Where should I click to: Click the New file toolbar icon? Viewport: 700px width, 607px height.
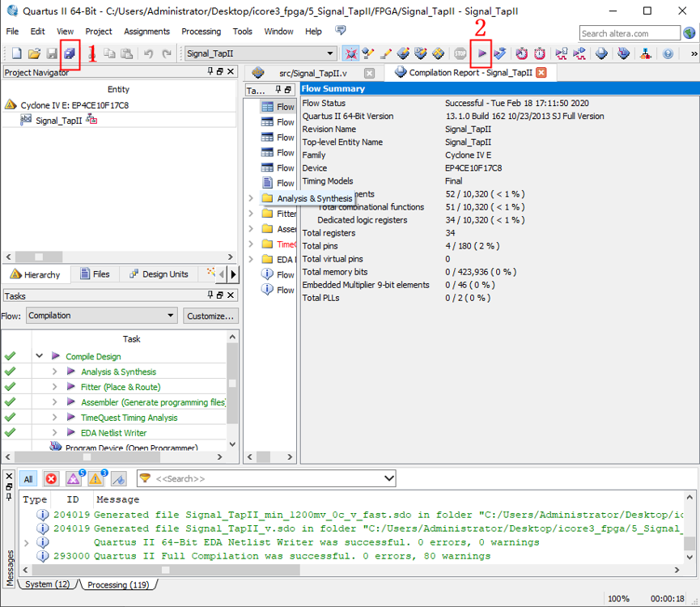pos(16,53)
